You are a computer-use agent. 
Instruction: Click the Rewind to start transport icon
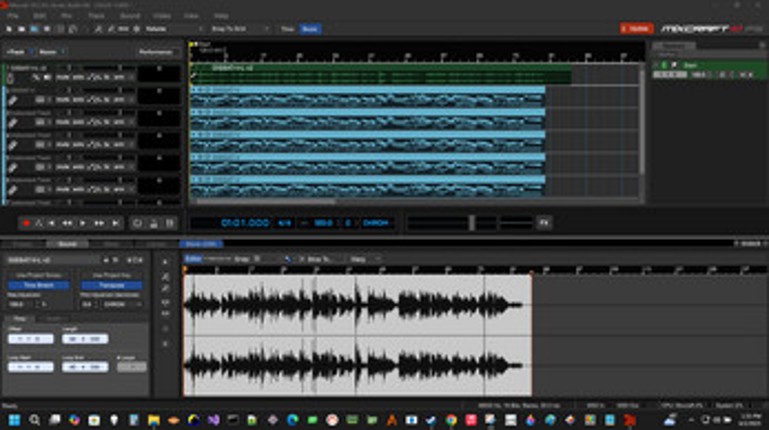(x=53, y=223)
